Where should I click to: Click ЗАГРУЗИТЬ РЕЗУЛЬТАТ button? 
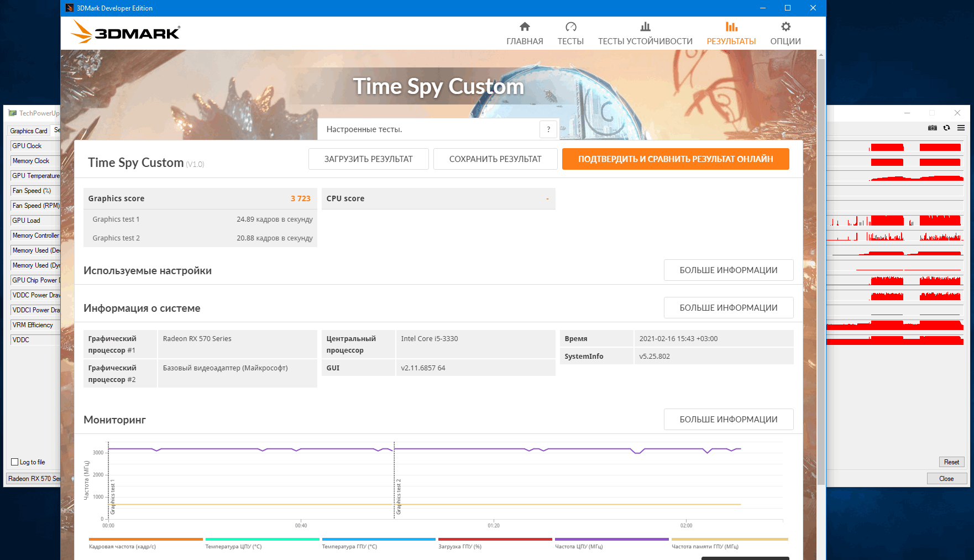(x=368, y=159)
